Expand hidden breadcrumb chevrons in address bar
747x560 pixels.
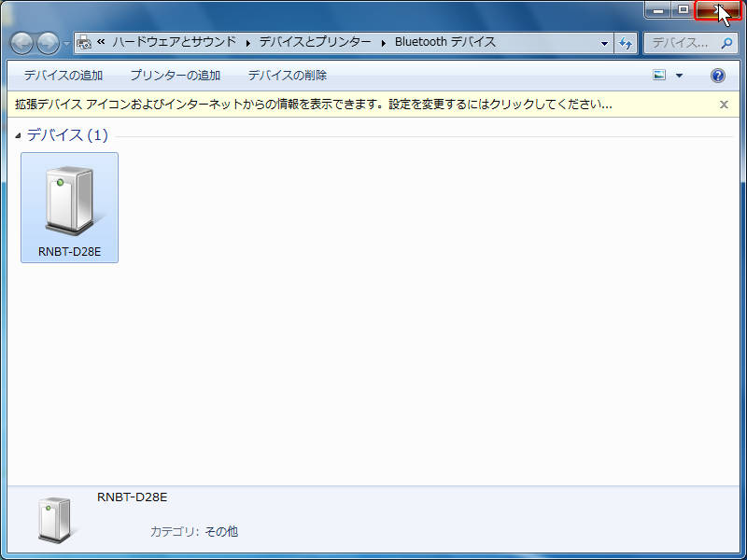pyautogui.click(x=101, y=42)
